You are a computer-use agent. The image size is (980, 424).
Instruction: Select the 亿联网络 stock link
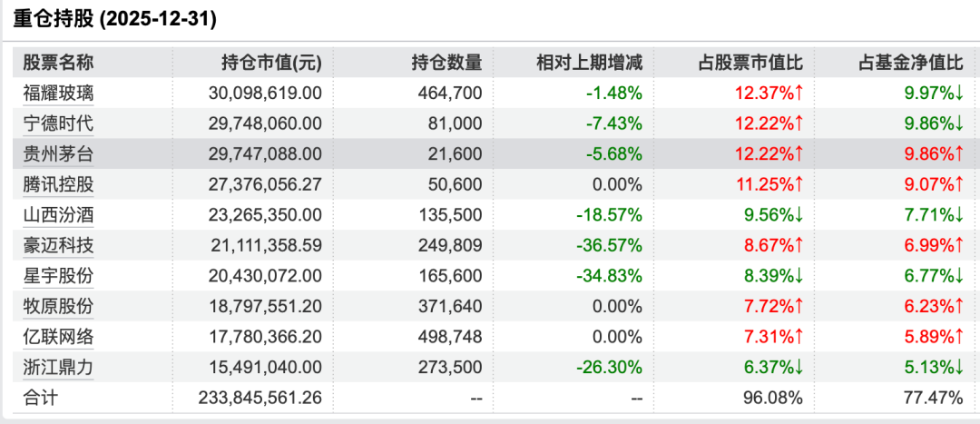click(x=58, y=337)
